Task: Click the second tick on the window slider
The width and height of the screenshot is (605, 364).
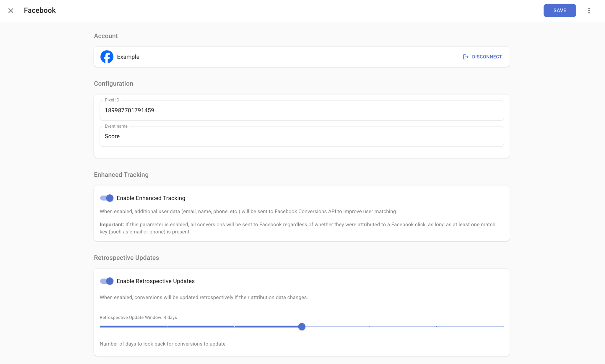Action: coord(235,326)
